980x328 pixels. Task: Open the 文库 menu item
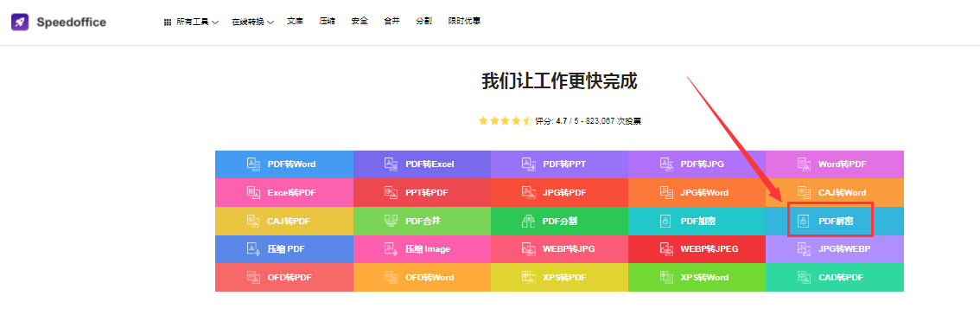tap(295, 22)
